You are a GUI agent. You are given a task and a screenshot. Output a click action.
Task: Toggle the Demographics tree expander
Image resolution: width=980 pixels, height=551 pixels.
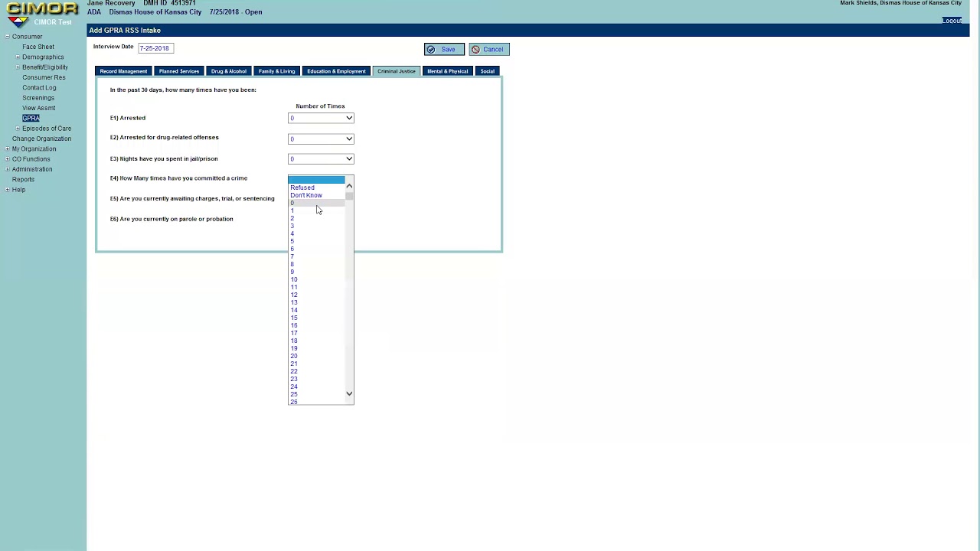[x=18, y=57]
